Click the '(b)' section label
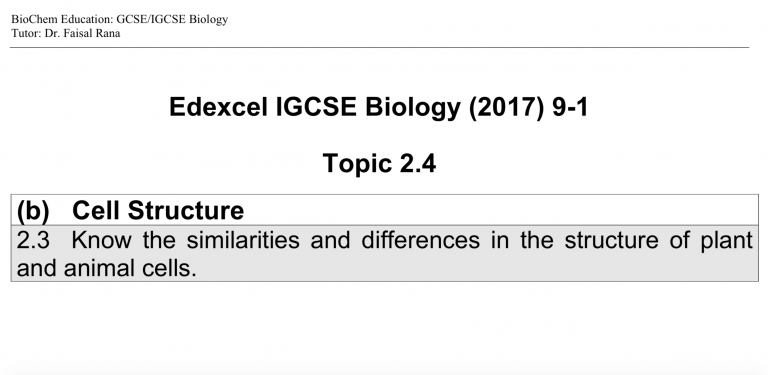 (33, 211)
